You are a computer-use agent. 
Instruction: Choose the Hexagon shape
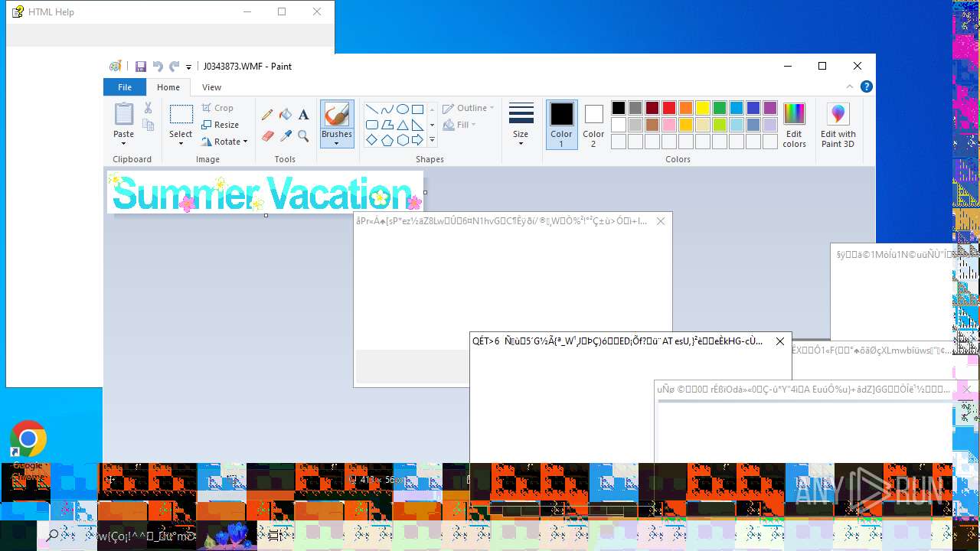coord(403,140)
